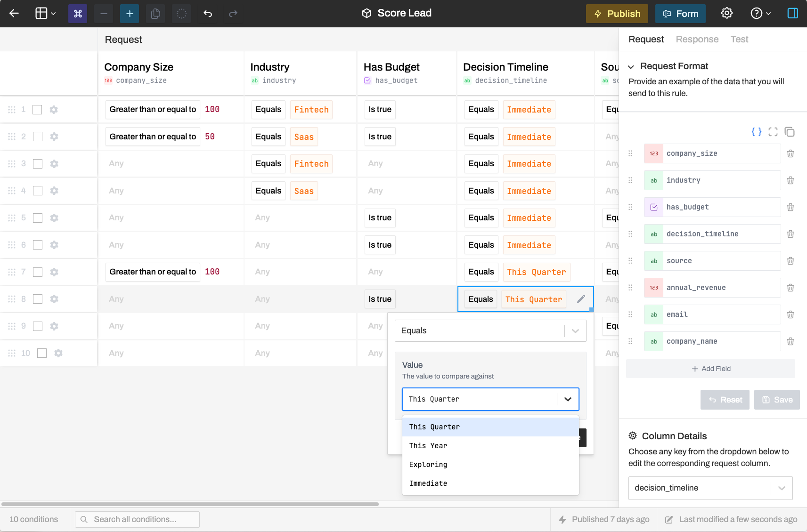
Task: Open keyboard shortcuts via the command icon
Action: tap(78, 13)
